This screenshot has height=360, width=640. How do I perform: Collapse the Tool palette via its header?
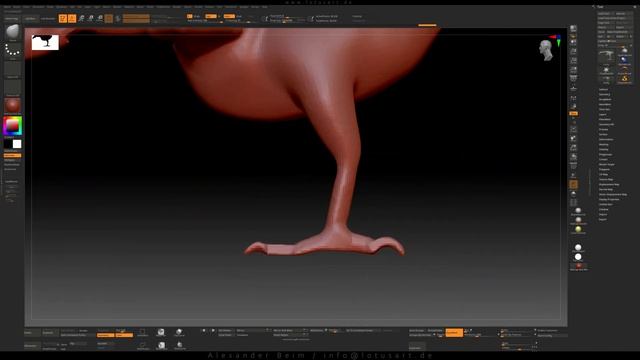[600, 7]
